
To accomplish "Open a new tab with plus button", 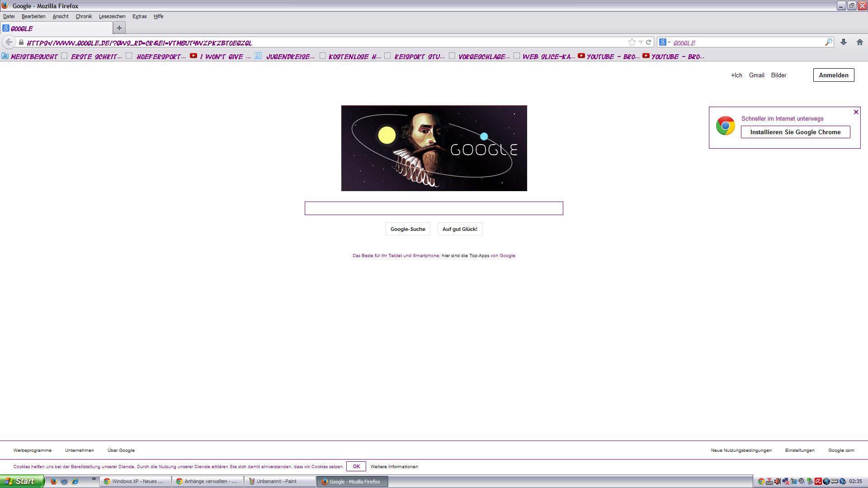I will click(119, 28).
